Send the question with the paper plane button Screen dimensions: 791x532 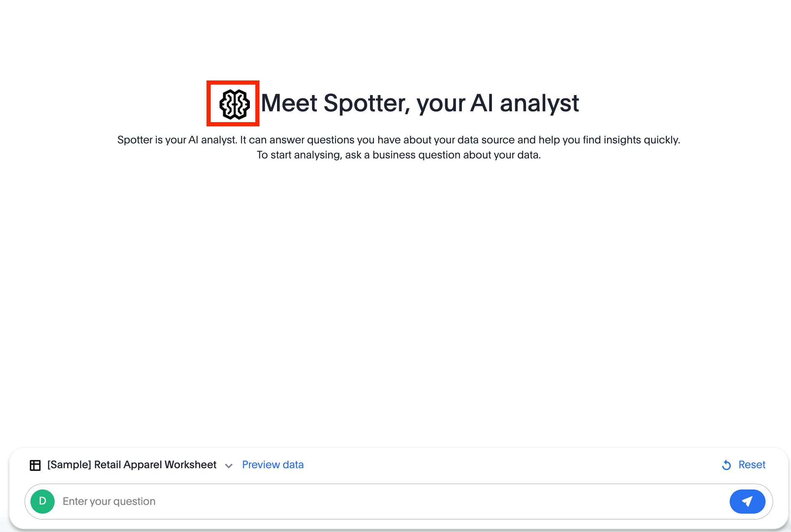[747, 501]
